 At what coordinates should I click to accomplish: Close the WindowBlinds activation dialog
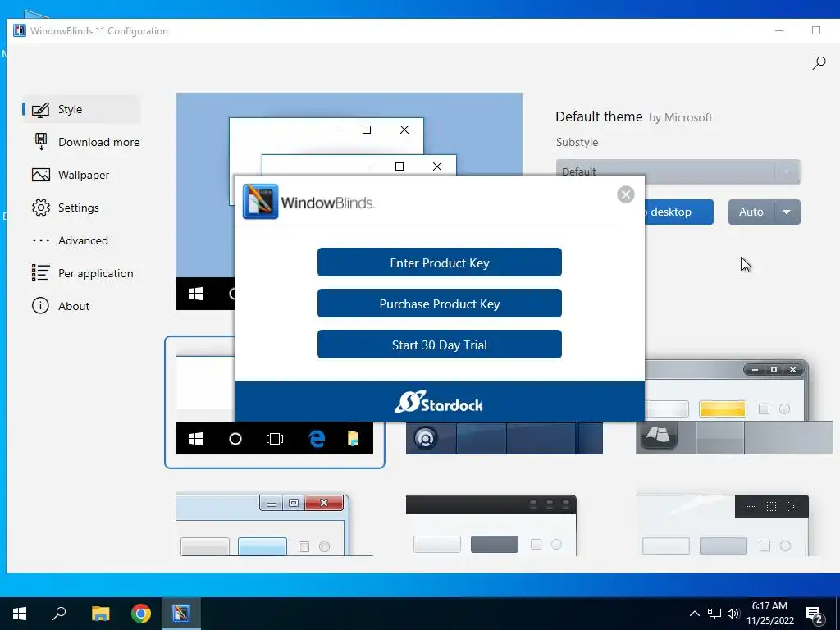pyautogui.click(x=625, y=194)
